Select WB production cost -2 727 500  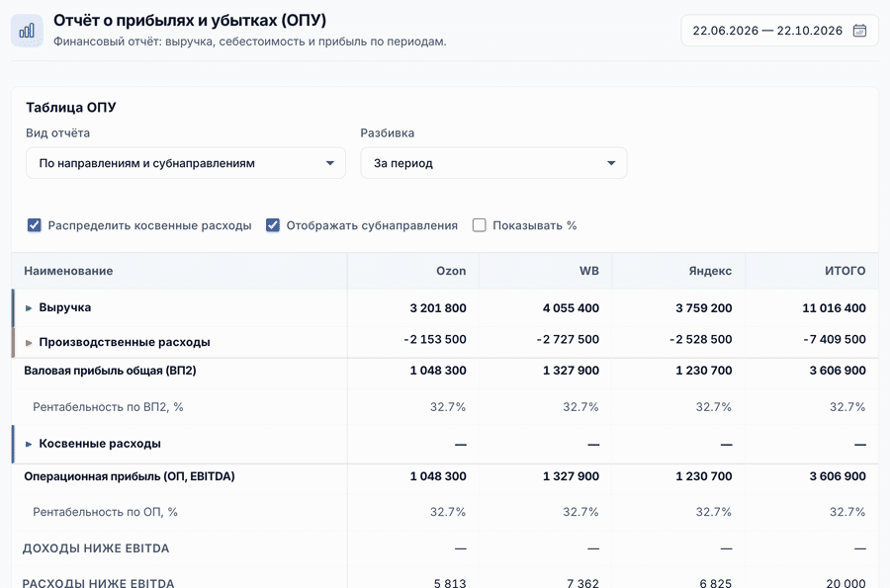[568, 339]
